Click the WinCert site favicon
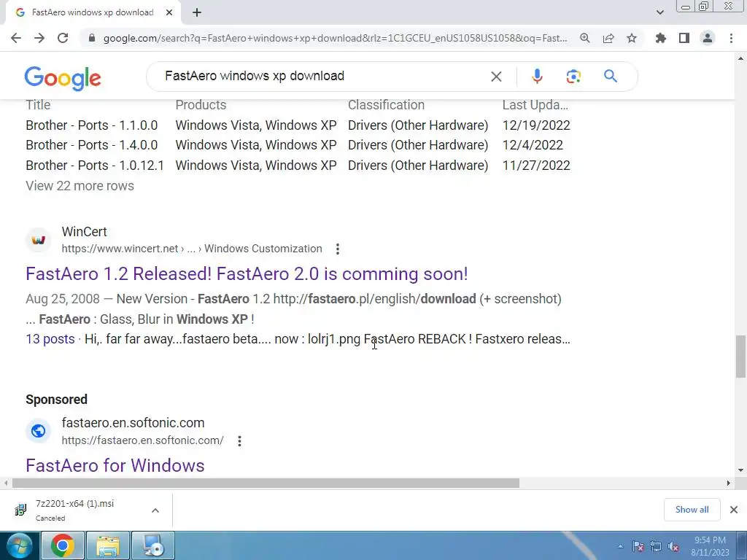 (x=38, y=240)
